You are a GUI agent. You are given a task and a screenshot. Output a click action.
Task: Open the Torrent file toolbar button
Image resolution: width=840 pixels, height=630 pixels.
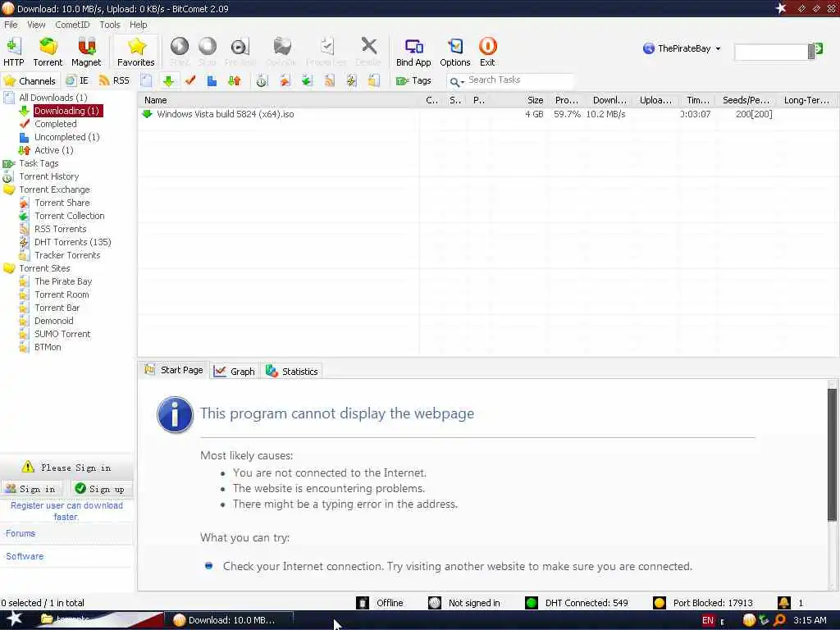48,52
